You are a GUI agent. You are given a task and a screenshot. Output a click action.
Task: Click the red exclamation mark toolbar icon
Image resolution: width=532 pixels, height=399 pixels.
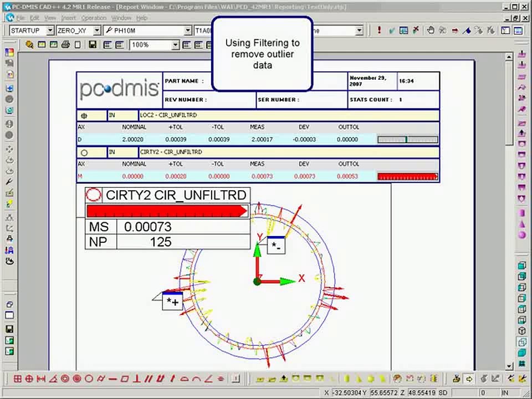[x=379, y=30]
